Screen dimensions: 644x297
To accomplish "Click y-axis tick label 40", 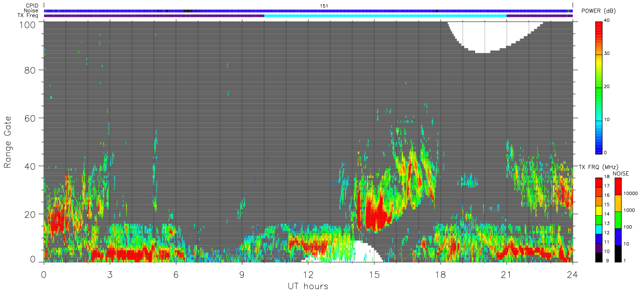I will pos(30,166).
